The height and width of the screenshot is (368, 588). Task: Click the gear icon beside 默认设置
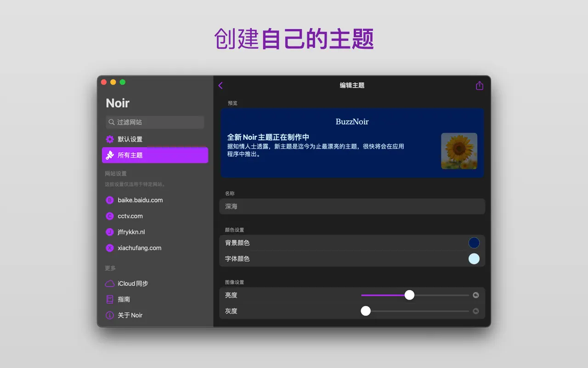[x=110, y=139]
